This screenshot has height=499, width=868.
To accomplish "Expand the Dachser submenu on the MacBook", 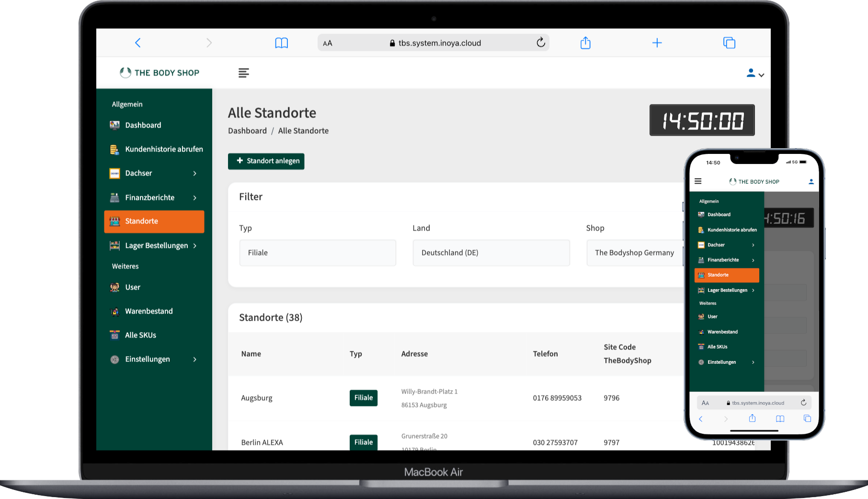I will click(154, 173).
